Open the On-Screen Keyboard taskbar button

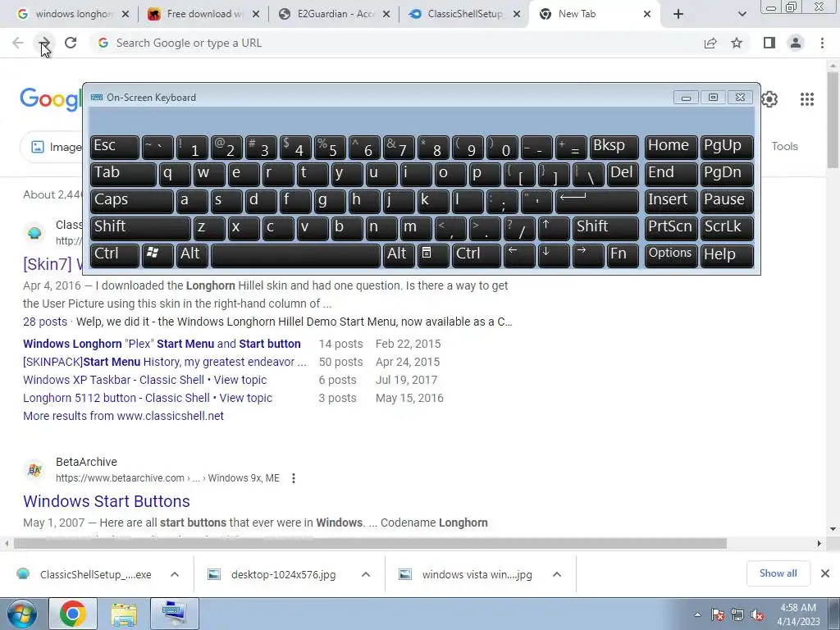pyautogui.click(x=175, y=614)
